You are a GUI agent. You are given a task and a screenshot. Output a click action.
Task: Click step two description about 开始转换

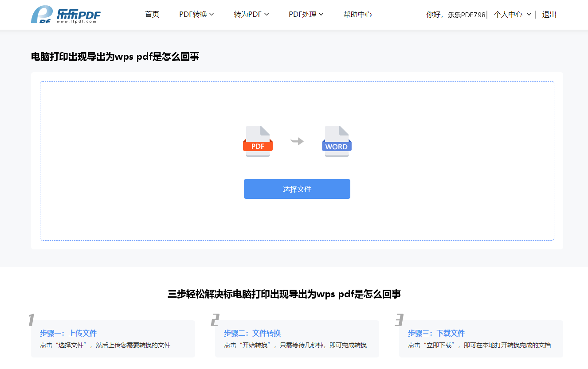point(295,345)
